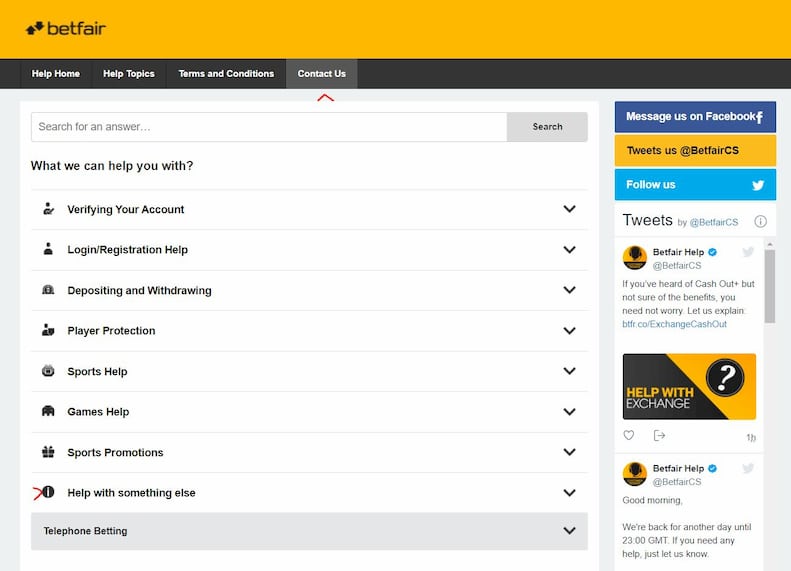The width and height of the screenshot is (791, 571).
Task: Click Depositing and Withdrawing label
Action: point(139,291)
